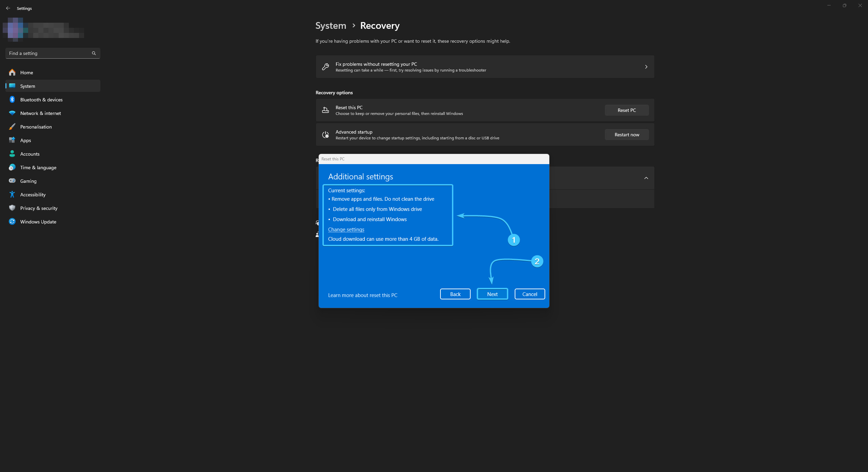Cancel the Reset this PC dialog
The width and height of the screenshot is (868, 472).
[529, 294]
